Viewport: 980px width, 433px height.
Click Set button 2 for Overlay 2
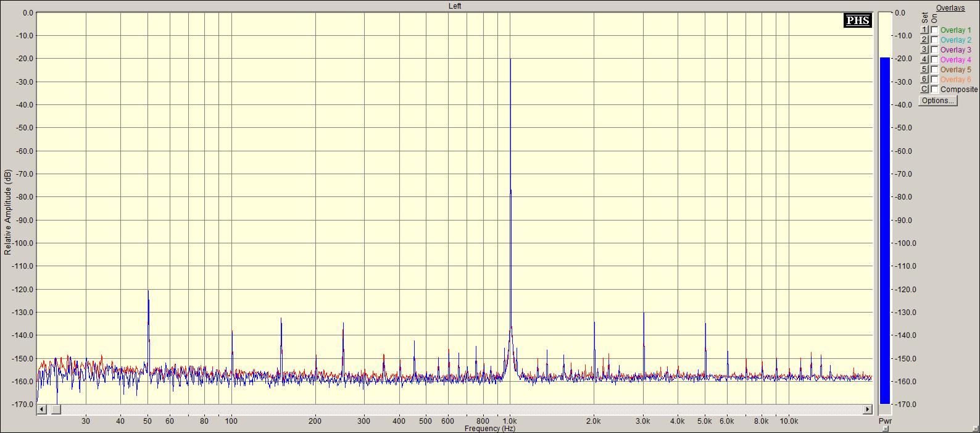point(924,40)
